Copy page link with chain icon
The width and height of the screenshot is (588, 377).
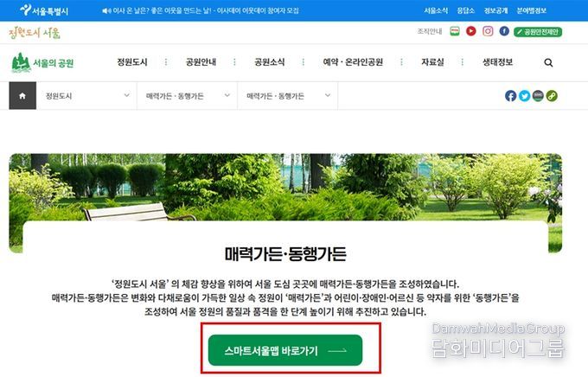(552, 96)
